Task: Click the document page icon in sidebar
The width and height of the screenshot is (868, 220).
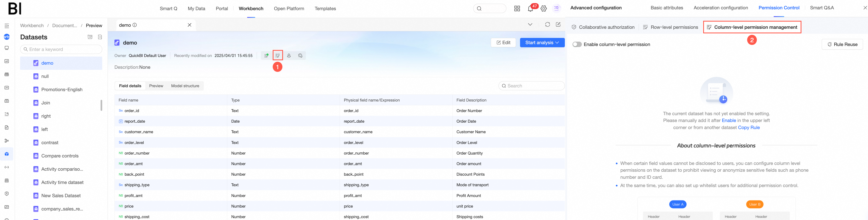Action: (x=7, y=127)
